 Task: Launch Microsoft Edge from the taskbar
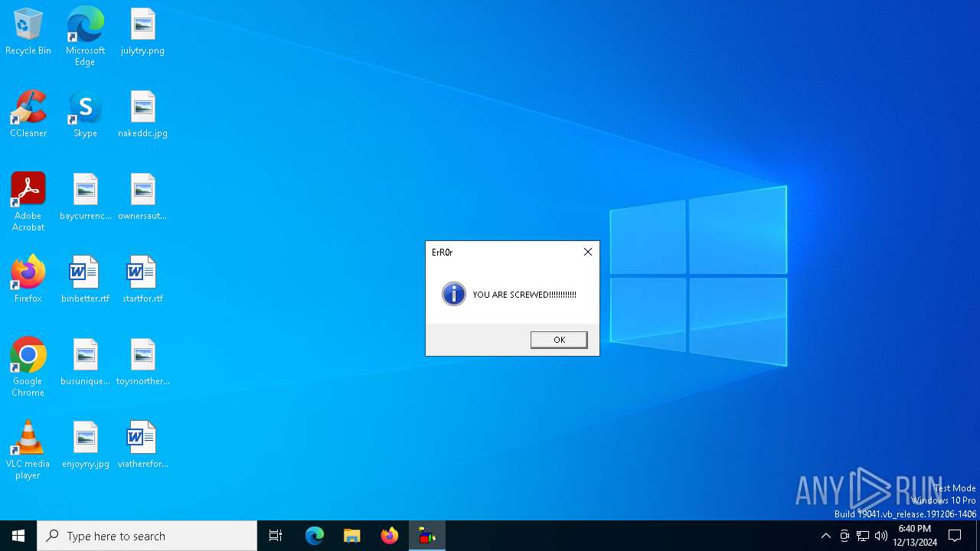(315, 536)
